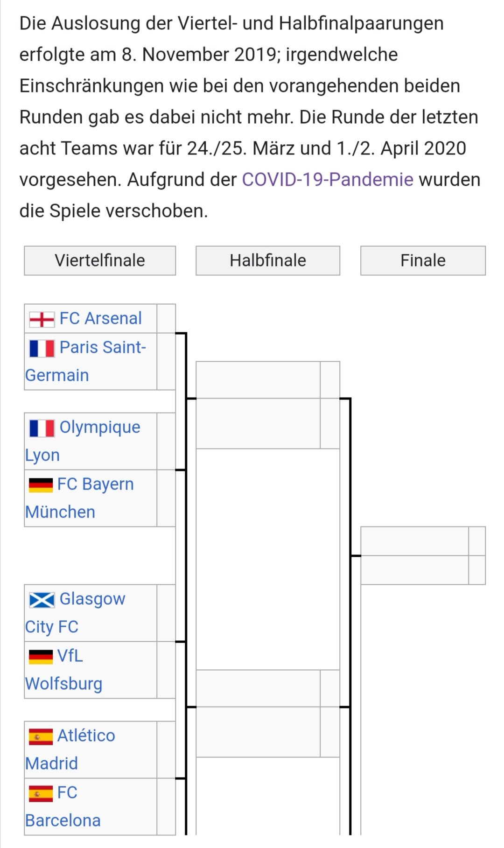This screenshot has width=504, height=848.
Task: Follow the Olympique Lyon link
Action: tap(83, 441)
